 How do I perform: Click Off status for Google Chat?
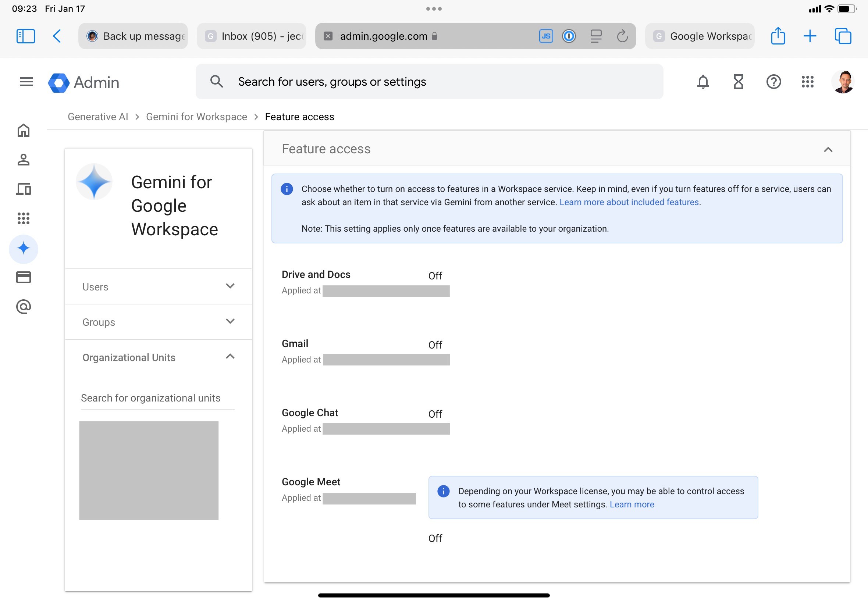coord(435,414)
